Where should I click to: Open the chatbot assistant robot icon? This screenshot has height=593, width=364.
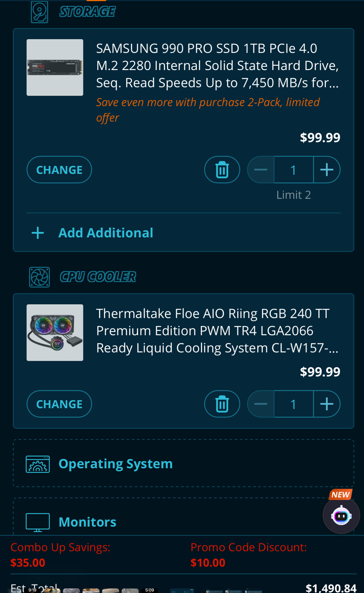[341, 516]
